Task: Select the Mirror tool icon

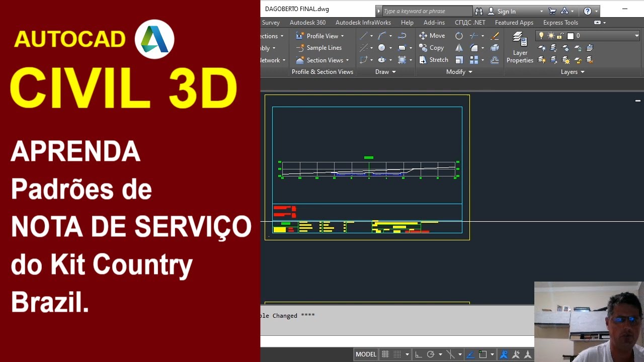Action: click(x=459, y=48)
